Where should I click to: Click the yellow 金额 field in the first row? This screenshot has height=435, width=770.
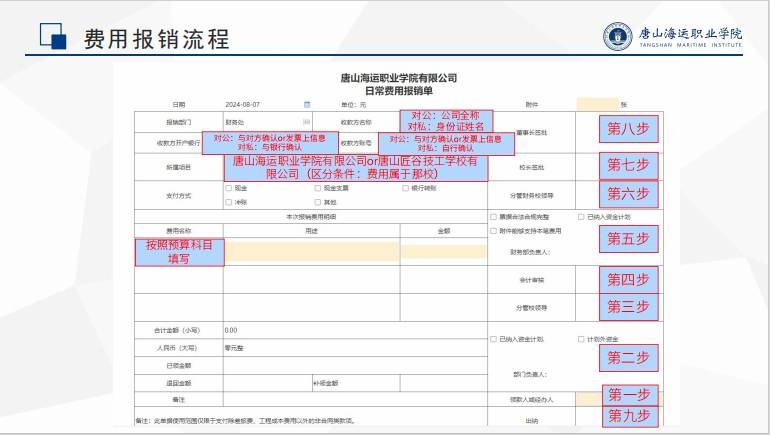click(444, 251)
